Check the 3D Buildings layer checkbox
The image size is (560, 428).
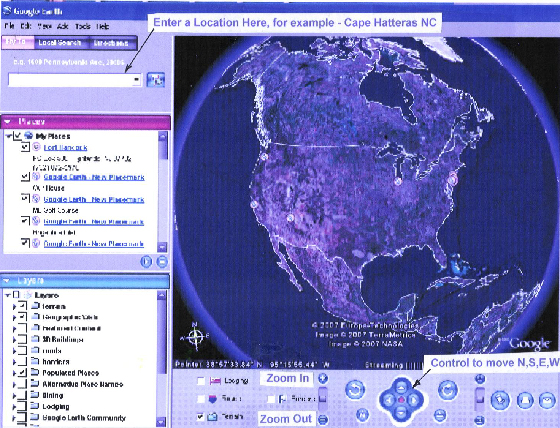tap(22, 339)
